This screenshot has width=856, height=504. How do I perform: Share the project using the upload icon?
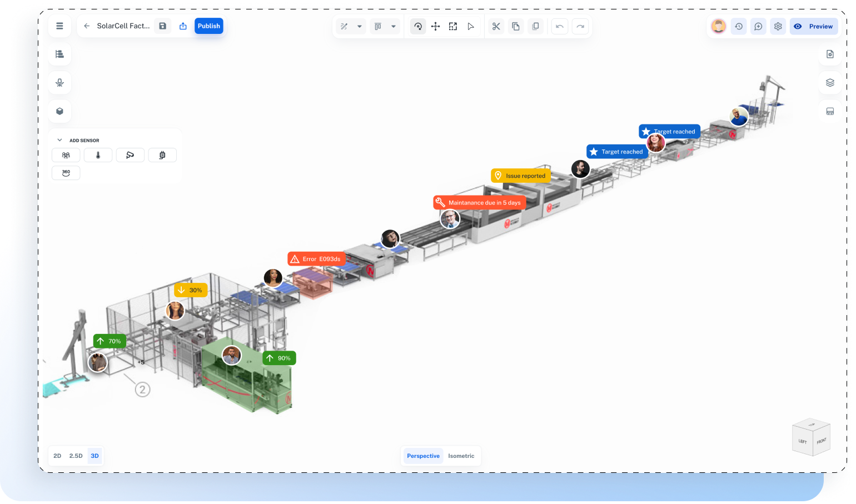[x=183, y=26]
